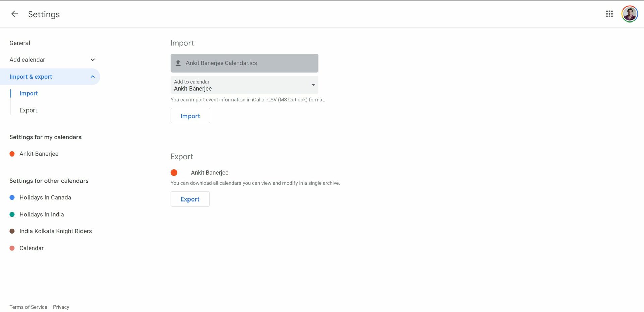This screenshot has width=644, height=312.
Task: Click the brown Kolkata Knight Riders dot
Action: click(12, 231)
